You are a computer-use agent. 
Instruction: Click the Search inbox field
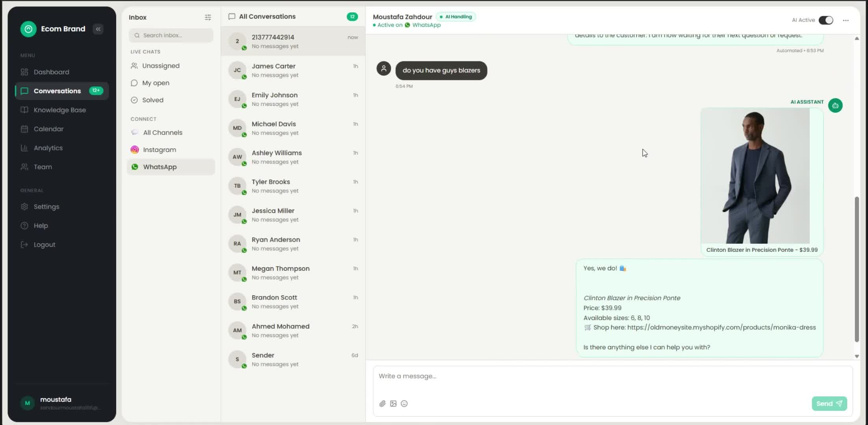tap(171, 35)
